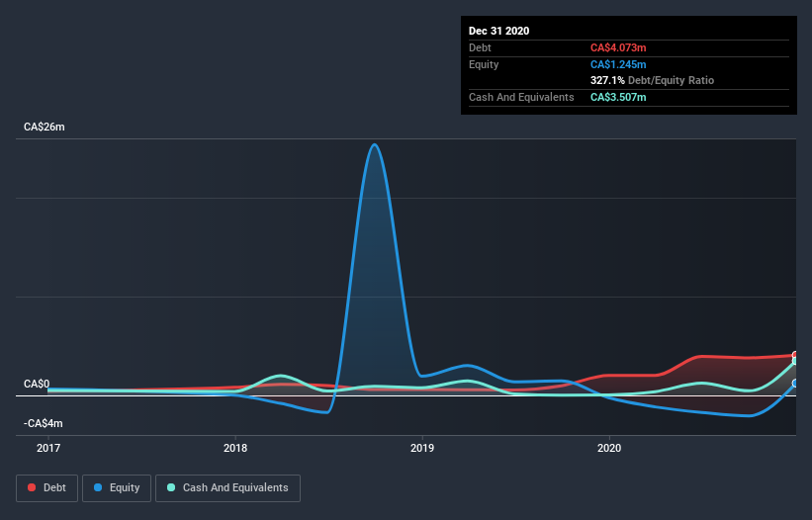Click the CA$3.507m cash value
The width and height of the screenshot is (812, 520).
pos(618,97)
